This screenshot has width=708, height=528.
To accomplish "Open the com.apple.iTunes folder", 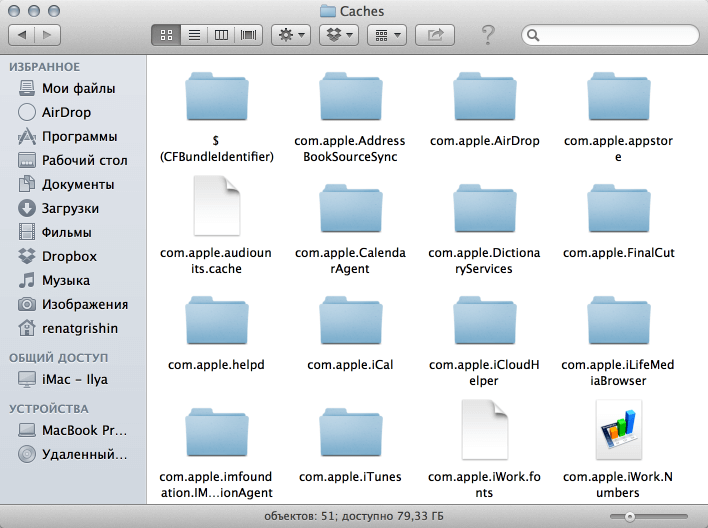I will coord(349,431).
